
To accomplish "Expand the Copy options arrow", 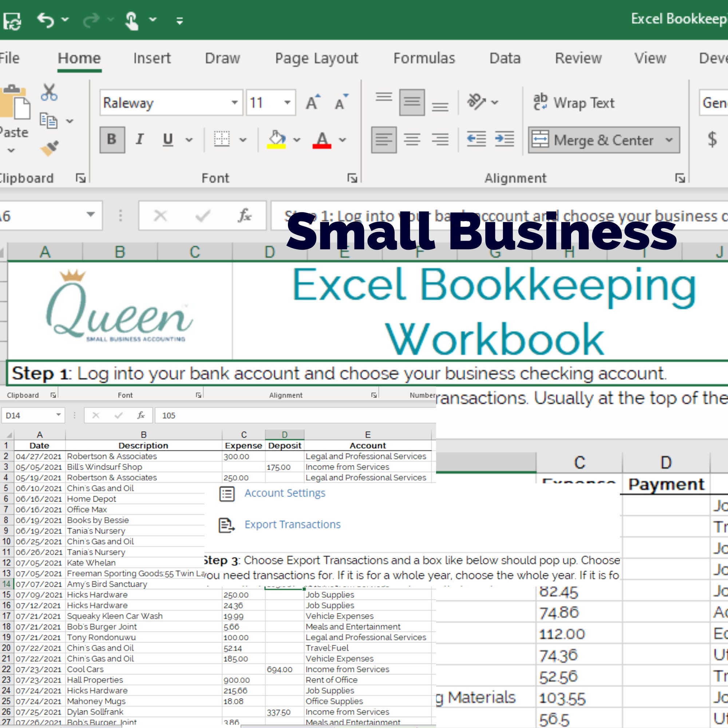I will [70, 121].
